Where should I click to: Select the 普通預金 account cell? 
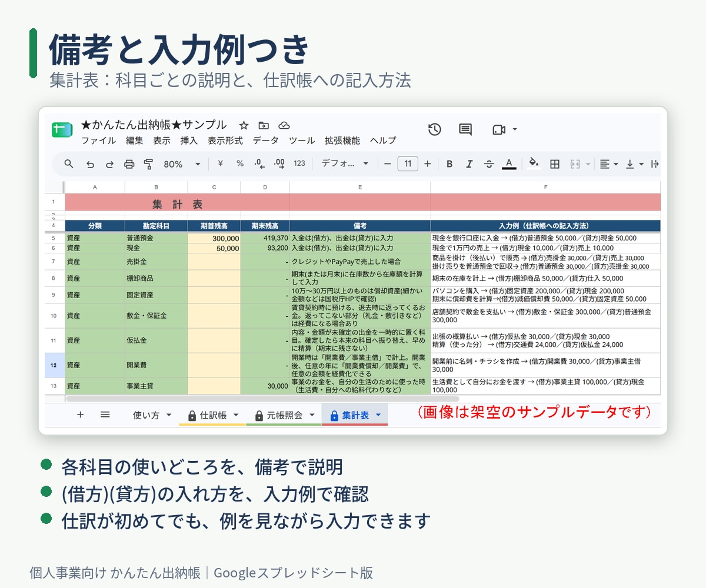tap(156, 238)
